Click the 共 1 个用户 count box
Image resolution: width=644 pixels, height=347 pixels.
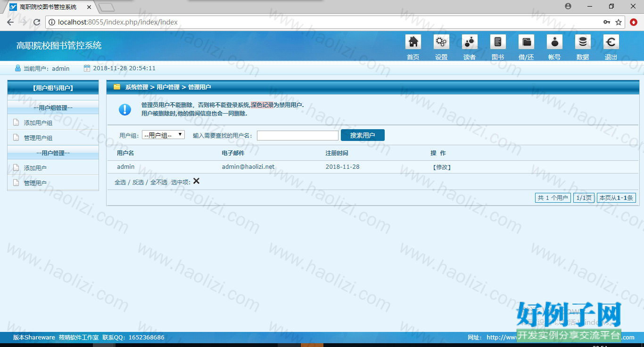pos(553,198)
